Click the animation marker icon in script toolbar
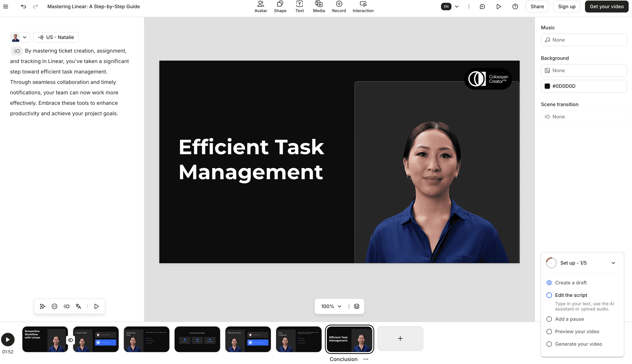Viewport: 632px width, 364px height. pos(66,306)
